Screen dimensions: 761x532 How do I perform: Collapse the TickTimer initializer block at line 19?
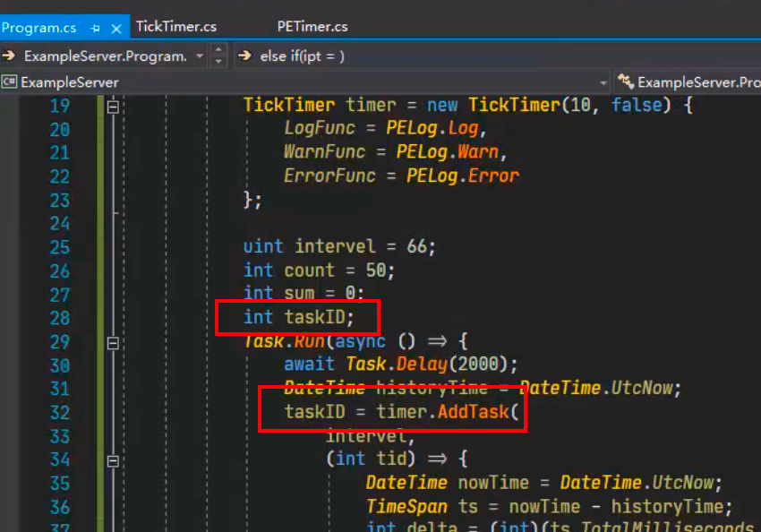113,107
